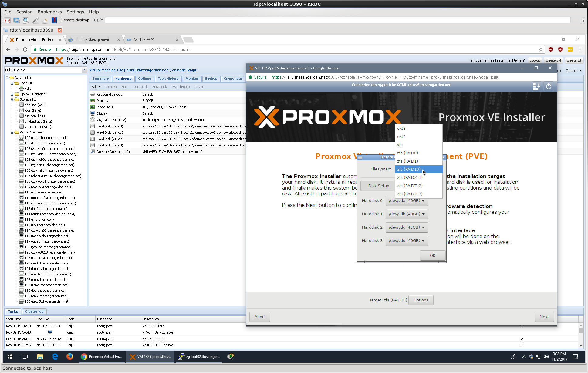This screenshot has width=588, height=373.
Task: Collapse the Virtual Machine folder
Action: coord(12,132)
